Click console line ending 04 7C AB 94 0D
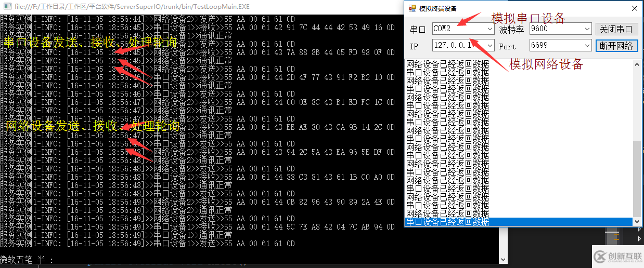 pos(197,227)
